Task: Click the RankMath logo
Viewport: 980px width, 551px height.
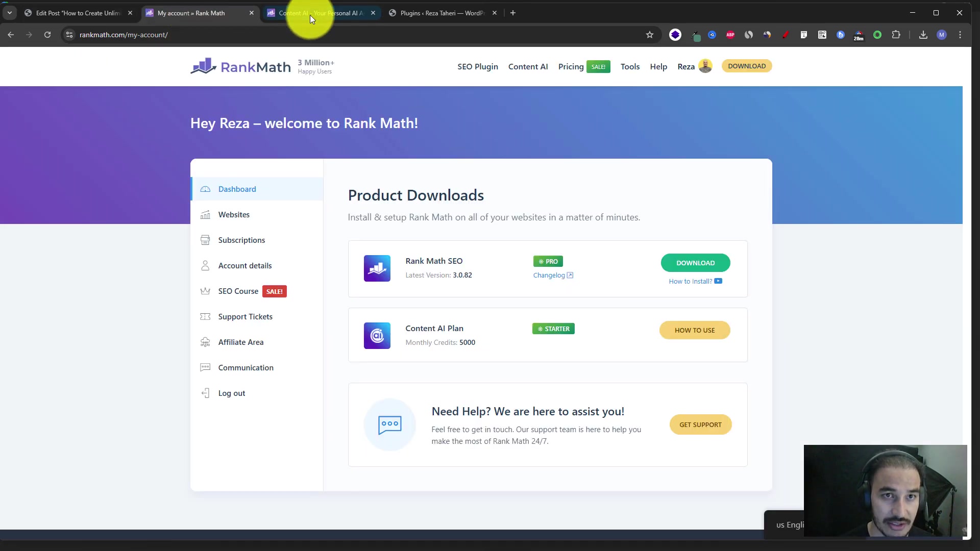Action: tap(240, 66)
